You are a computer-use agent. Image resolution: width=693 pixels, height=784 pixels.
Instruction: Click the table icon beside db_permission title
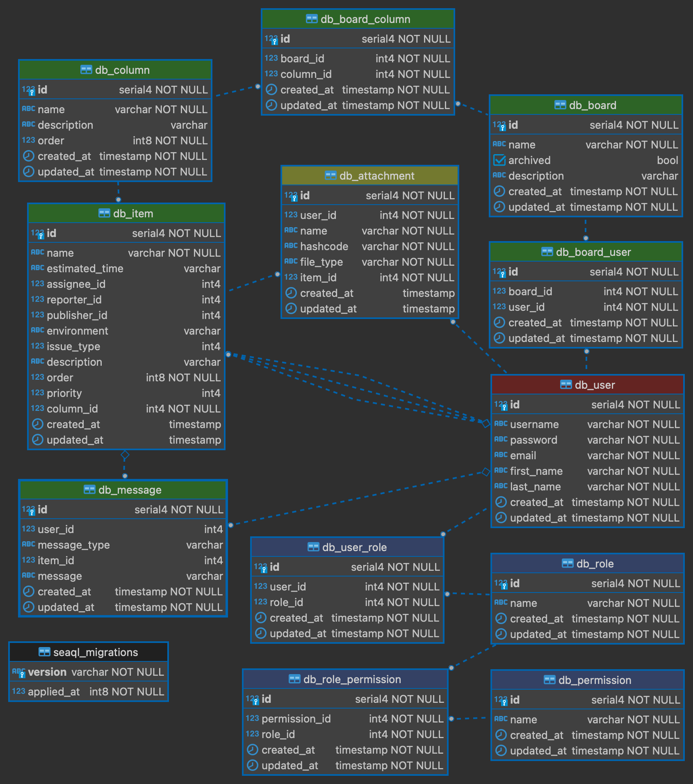tap(549, 680)
